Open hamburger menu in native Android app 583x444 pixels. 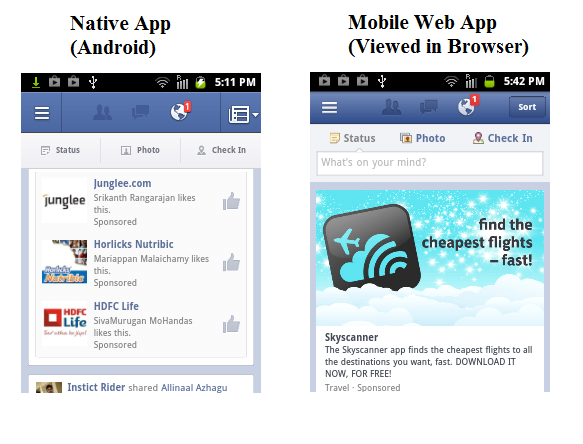click(x=42, y=113)
